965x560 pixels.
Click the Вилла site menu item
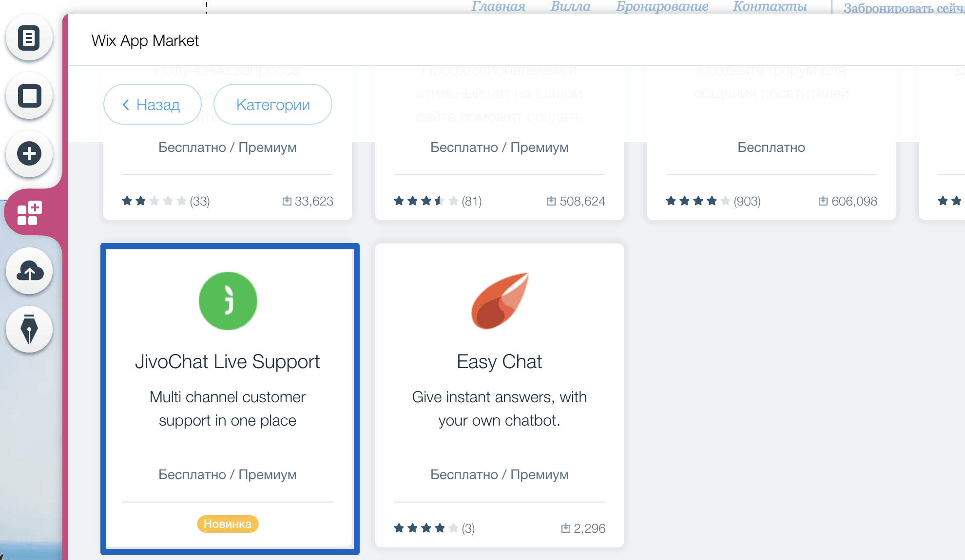(x=570, y=6)
